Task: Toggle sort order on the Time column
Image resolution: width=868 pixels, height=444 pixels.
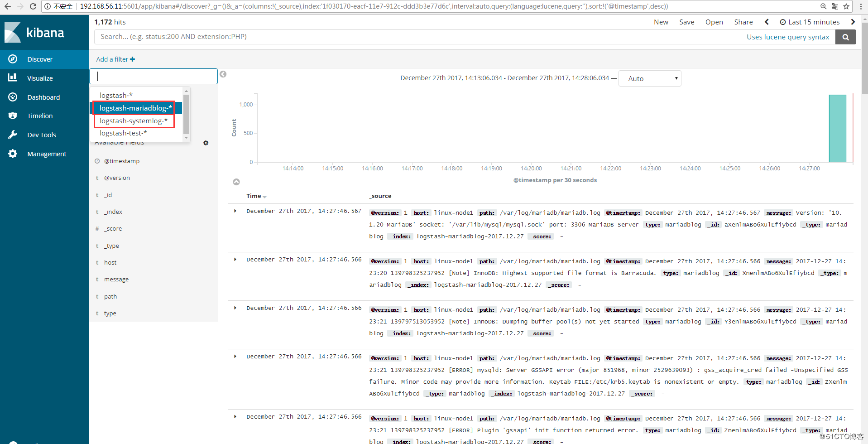Action: (x=256, y=196)
